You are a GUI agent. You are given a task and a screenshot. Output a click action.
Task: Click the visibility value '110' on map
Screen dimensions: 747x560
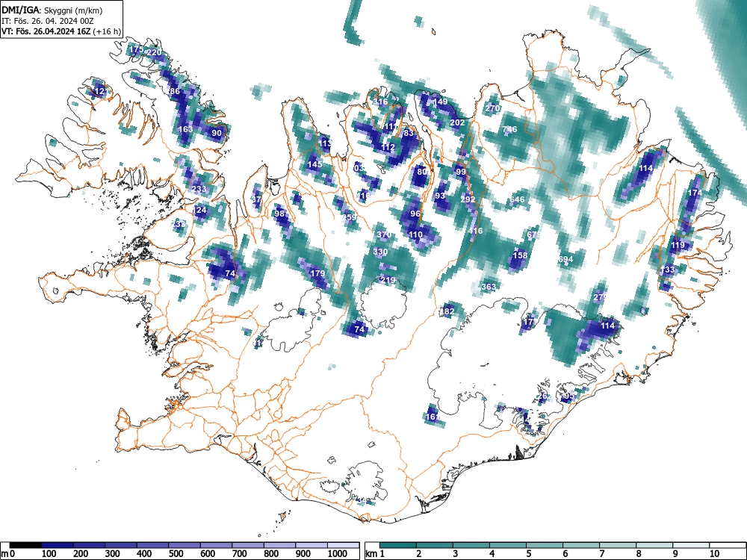415,234
